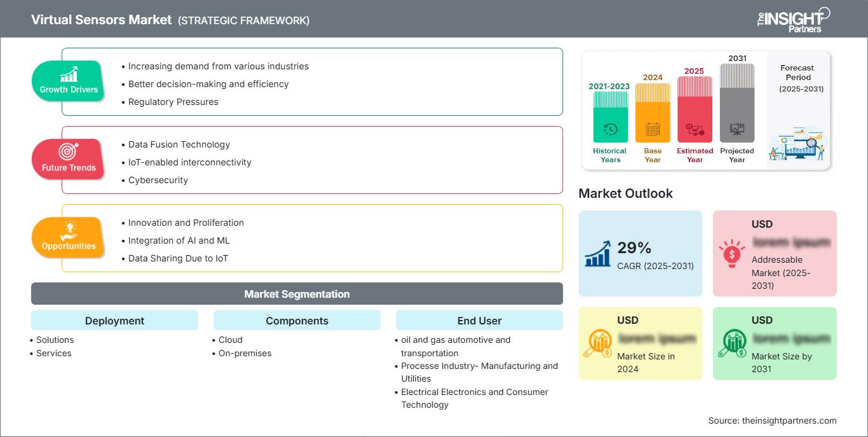The width and height of the screenshot is (868, 437).
Task: Open The Insight Partners logo
Action: pyautogui.click(x=793, y=20)
